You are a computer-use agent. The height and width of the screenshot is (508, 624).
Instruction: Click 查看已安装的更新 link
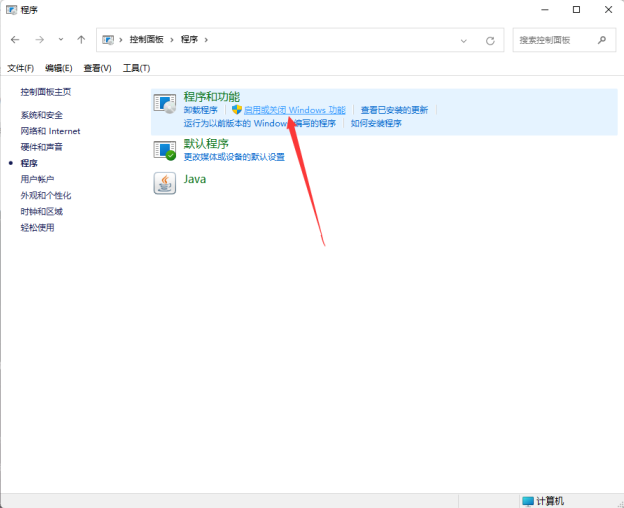(x=394, y=110)
